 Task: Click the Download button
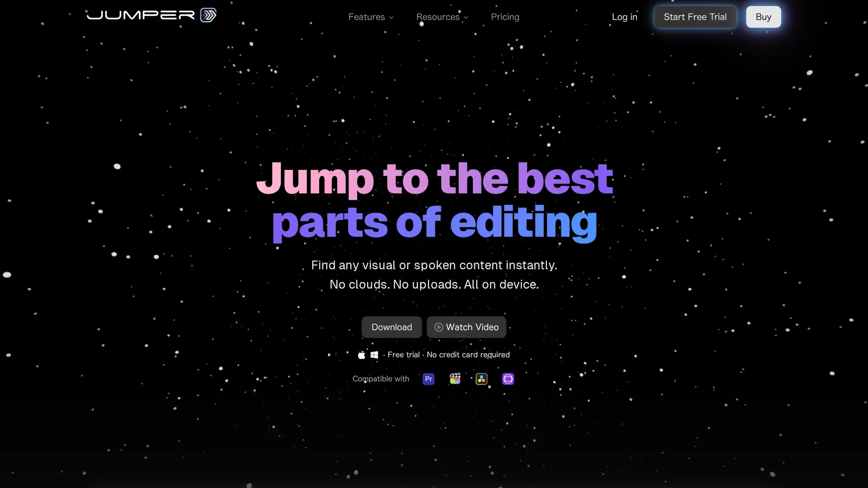pos(392,327)
